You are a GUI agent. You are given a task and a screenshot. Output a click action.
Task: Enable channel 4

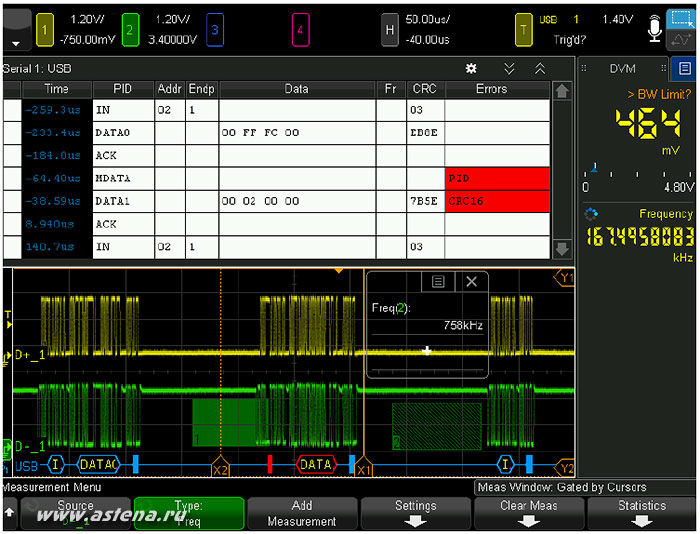pyautogui.click(x=300, y=29)
